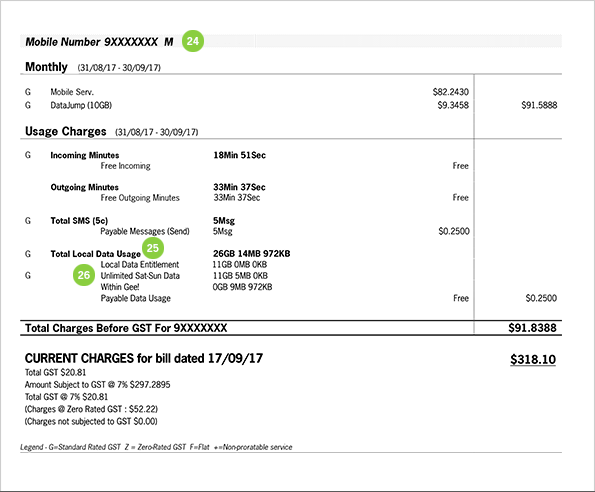Screen dimensions: 595x492
Task: Select the 'Free Incoming' sub-item
Action: [125, 166]
